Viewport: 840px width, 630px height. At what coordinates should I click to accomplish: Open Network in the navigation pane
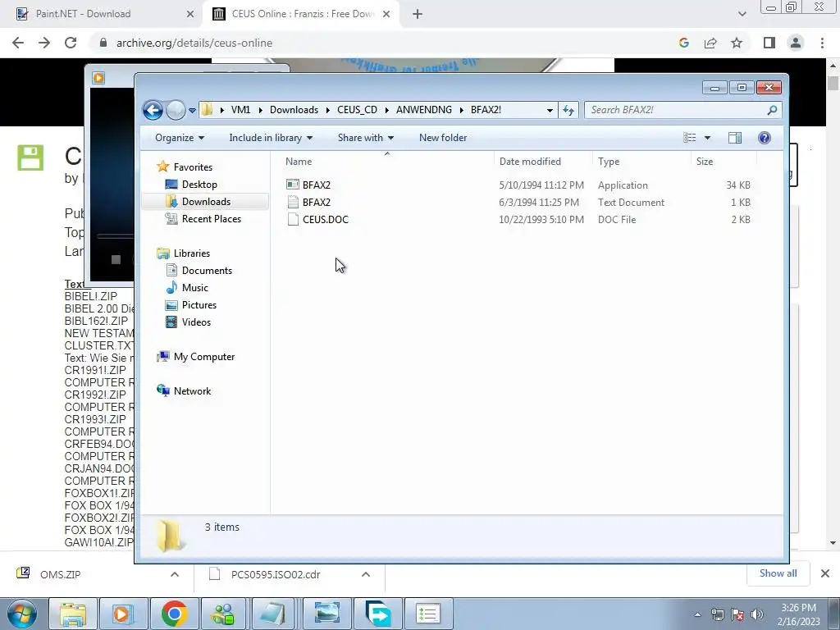pos(192,391)
